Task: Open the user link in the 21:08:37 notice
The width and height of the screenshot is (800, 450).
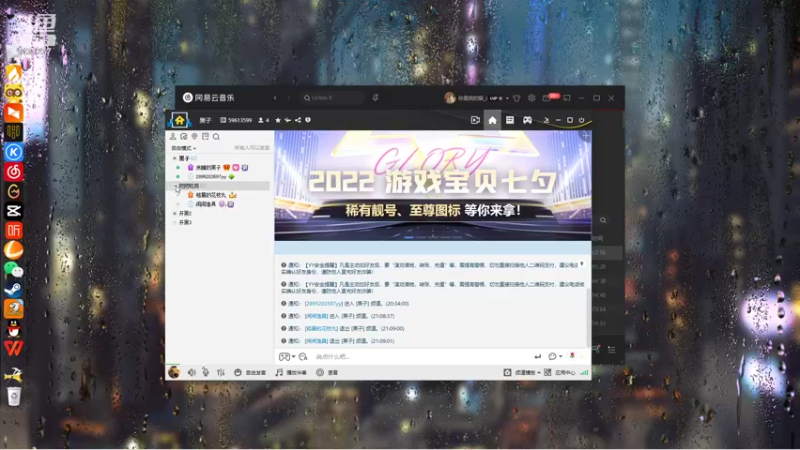Action: (316, 316)
